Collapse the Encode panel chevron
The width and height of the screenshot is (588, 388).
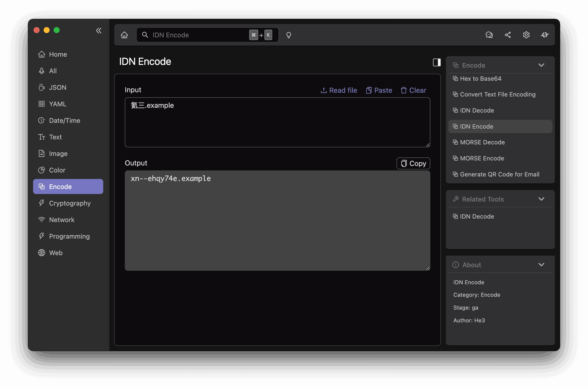(x=541, y=65)
